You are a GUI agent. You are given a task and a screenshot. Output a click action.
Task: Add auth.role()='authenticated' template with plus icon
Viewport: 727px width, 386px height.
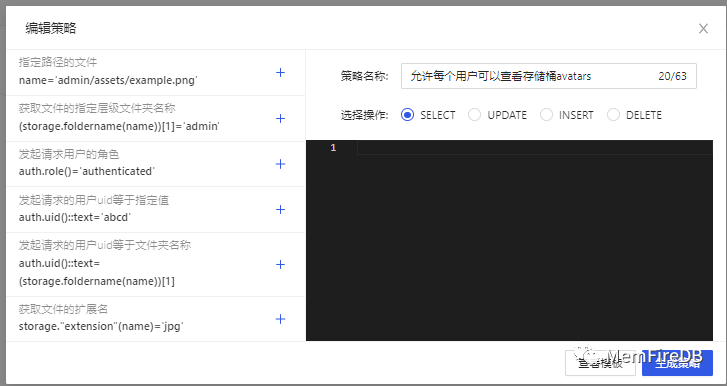pyautogui.click(x=280, y=164)
